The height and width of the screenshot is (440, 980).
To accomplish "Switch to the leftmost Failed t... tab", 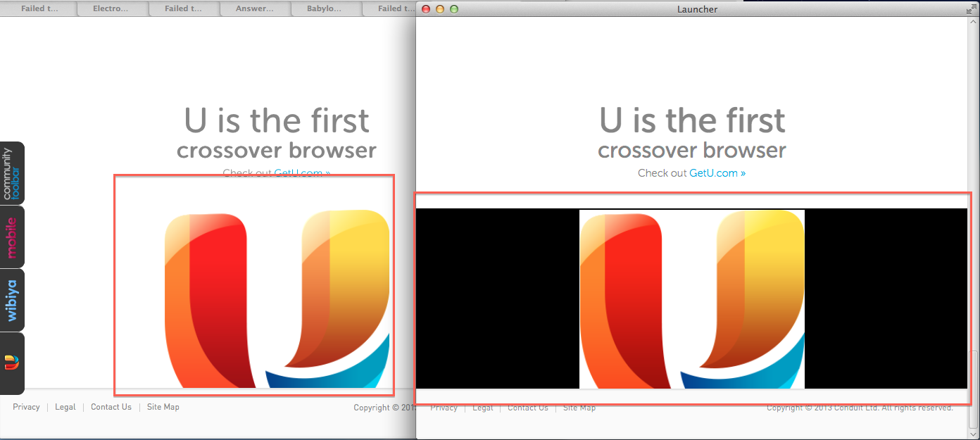I will pos(40,8).
